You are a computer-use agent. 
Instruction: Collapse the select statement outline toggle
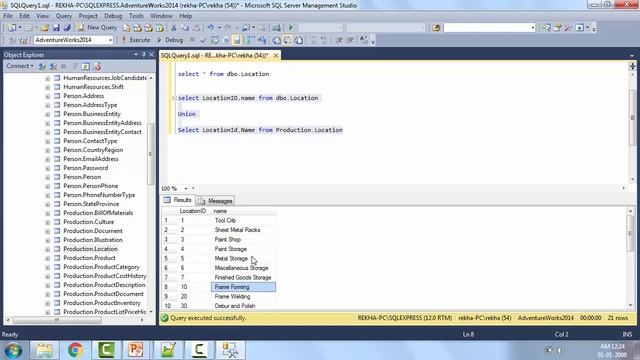pyautogui.click(x=174, y=98)
